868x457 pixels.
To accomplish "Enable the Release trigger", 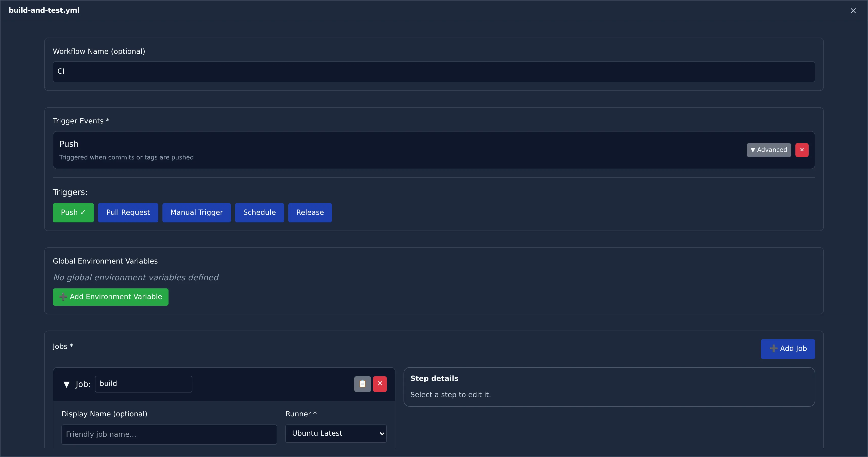I will [310, 213].
